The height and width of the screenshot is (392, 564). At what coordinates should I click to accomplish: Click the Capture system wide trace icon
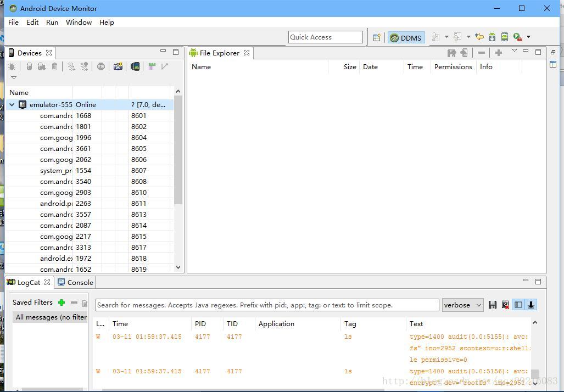click(x=152, y=66)
